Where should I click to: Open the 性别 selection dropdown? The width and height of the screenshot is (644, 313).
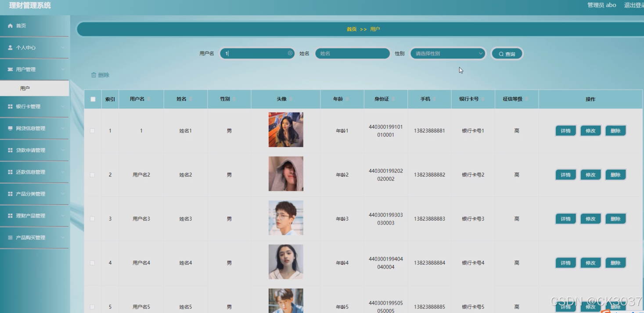[448, 53]
